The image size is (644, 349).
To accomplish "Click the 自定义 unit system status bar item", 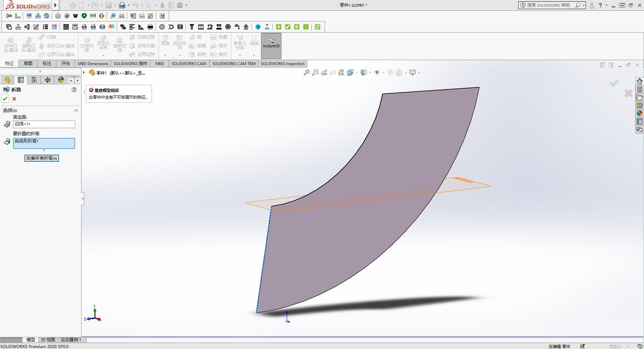I will click(615, 346).
